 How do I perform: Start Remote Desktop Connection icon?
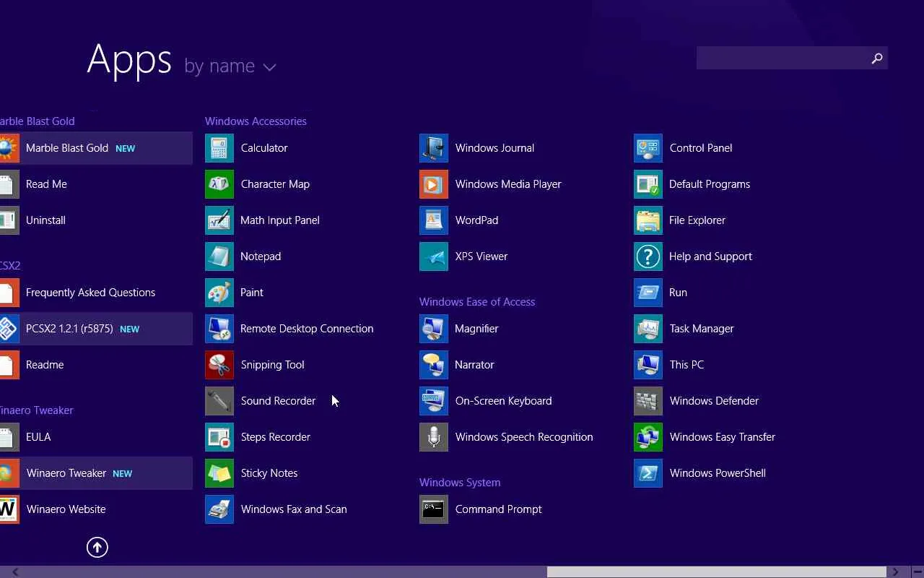pos(219,329)
